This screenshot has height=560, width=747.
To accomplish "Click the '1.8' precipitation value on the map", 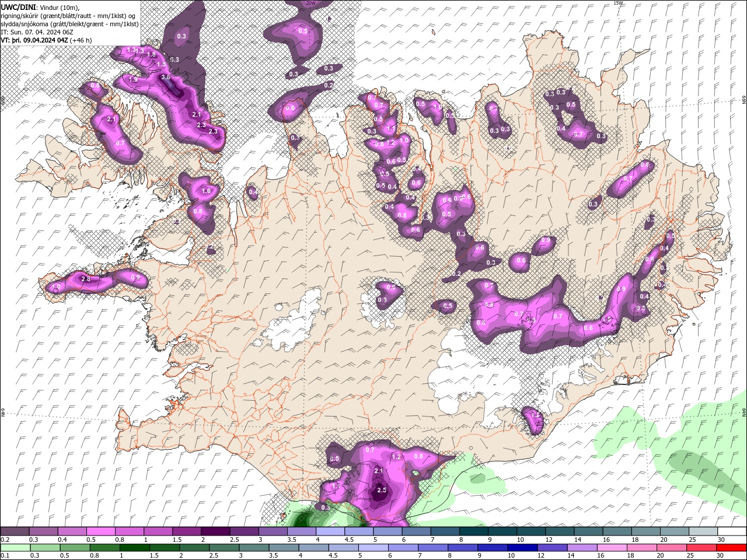I will pos(152,54).
